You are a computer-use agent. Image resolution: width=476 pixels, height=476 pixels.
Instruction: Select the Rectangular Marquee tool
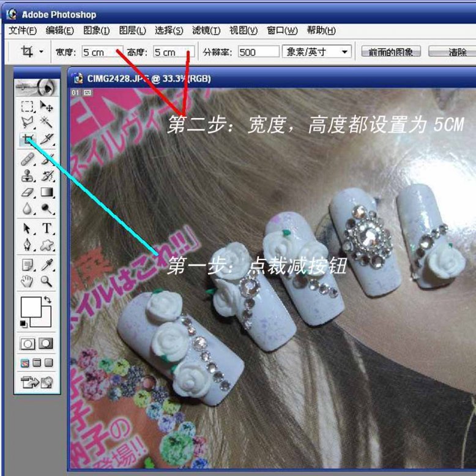point(28,106)
